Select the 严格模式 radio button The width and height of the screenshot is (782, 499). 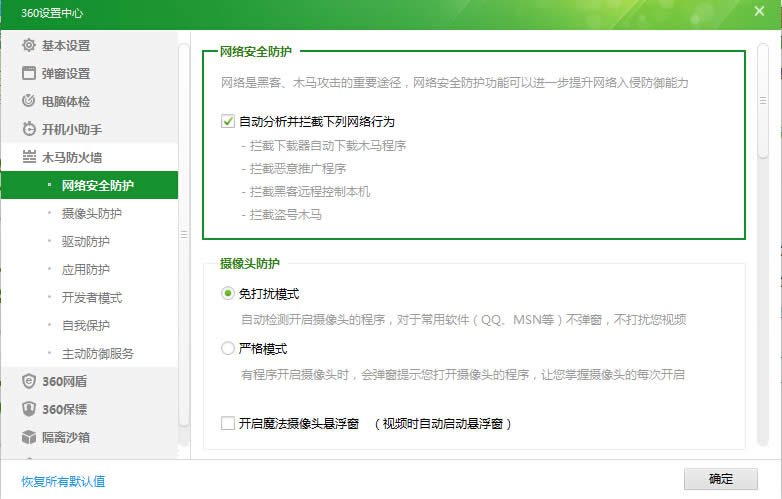228,349
